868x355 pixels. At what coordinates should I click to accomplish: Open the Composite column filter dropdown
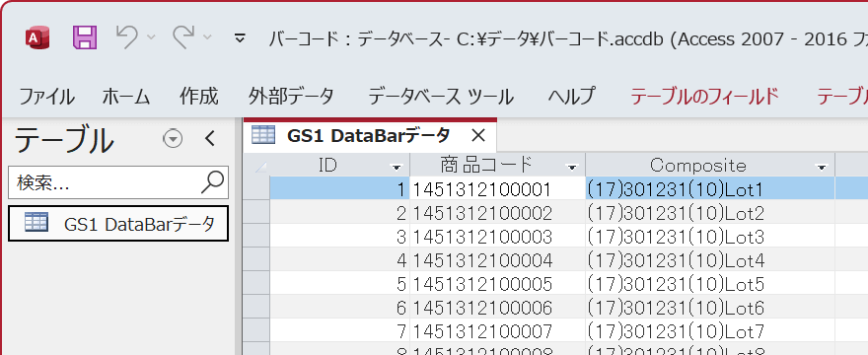tap(822, 167)
